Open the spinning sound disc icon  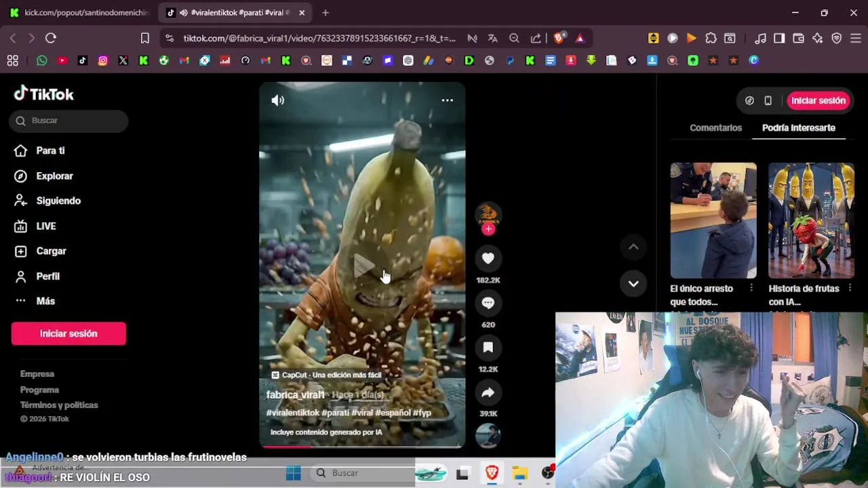coord(488,435)
